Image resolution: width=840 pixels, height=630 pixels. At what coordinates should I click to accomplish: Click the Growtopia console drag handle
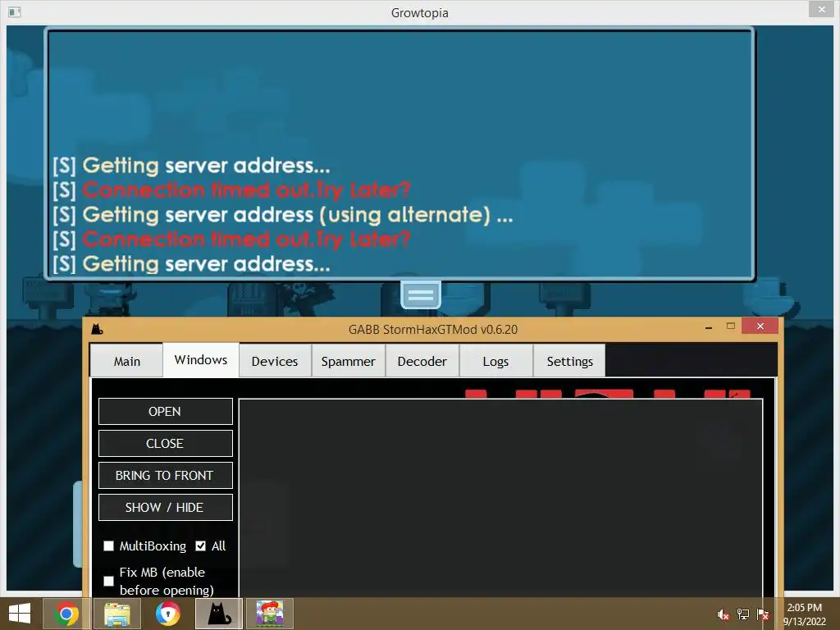pyautogui.click(x=421, y=294)
